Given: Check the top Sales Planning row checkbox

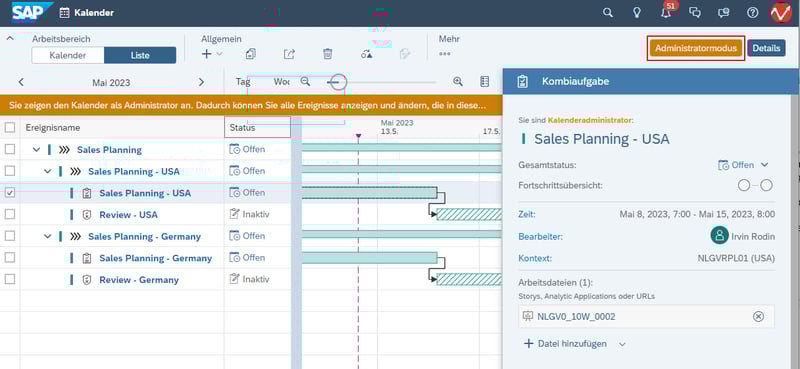Looking at the screenshot, I should [10, 149].
